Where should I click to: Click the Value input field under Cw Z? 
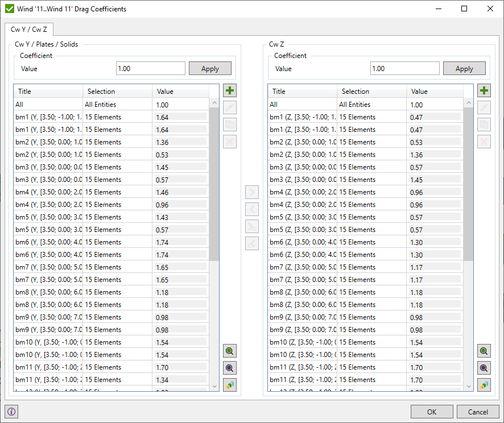point(404,68)
